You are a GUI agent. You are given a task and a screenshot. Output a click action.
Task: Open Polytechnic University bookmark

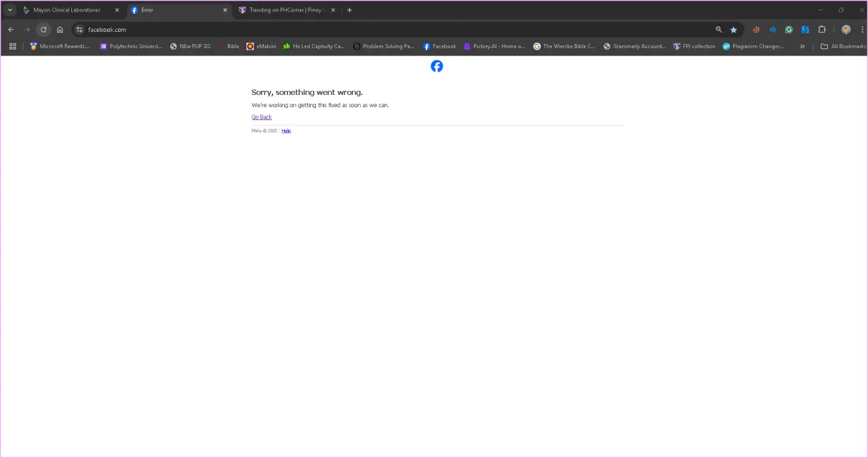click(131, 46)
